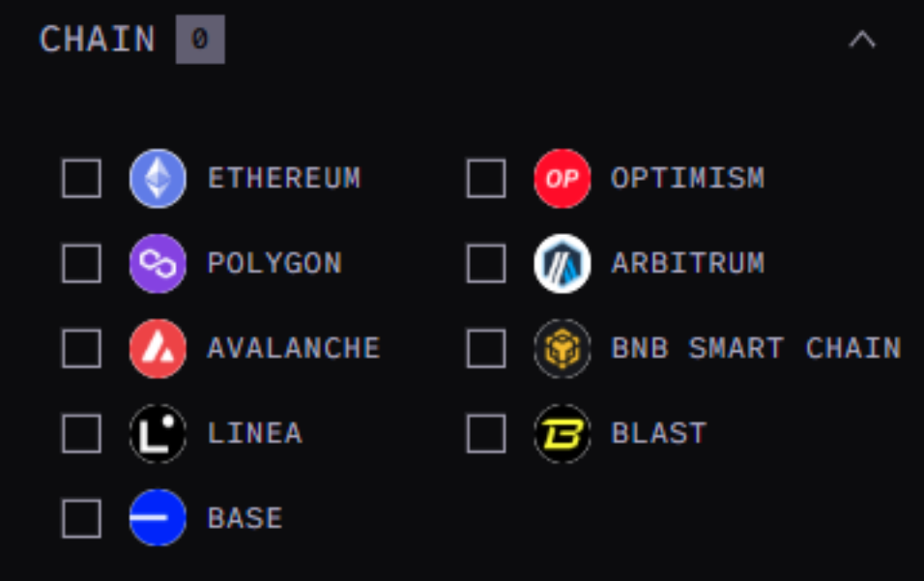Click the BNB Smart Chain text label

[x=756, y=348]
